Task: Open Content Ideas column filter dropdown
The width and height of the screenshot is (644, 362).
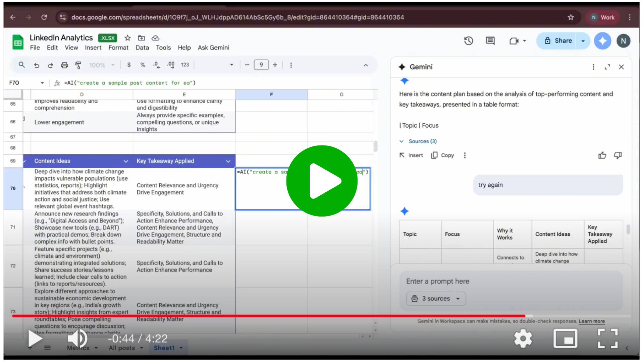Action: click(x=126, y=161)
